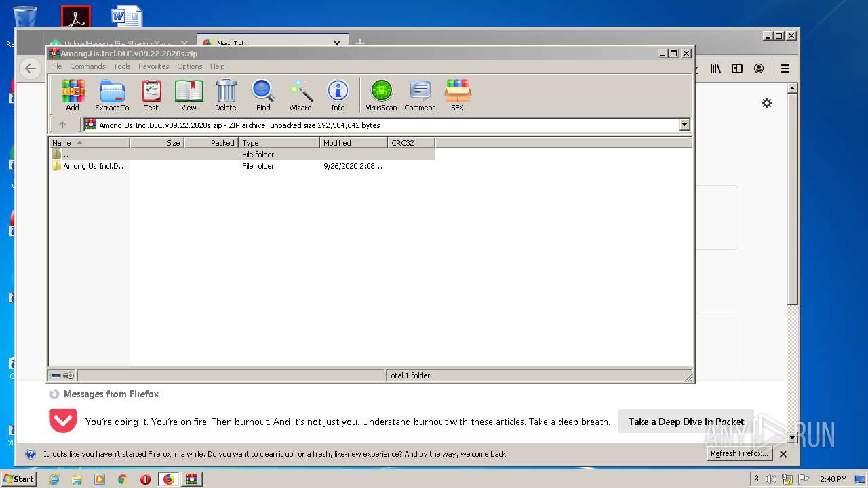Click the Info toolbar icon
This screenshot has height=488, width=868.
pyautogui.click(x=338, y=95)
